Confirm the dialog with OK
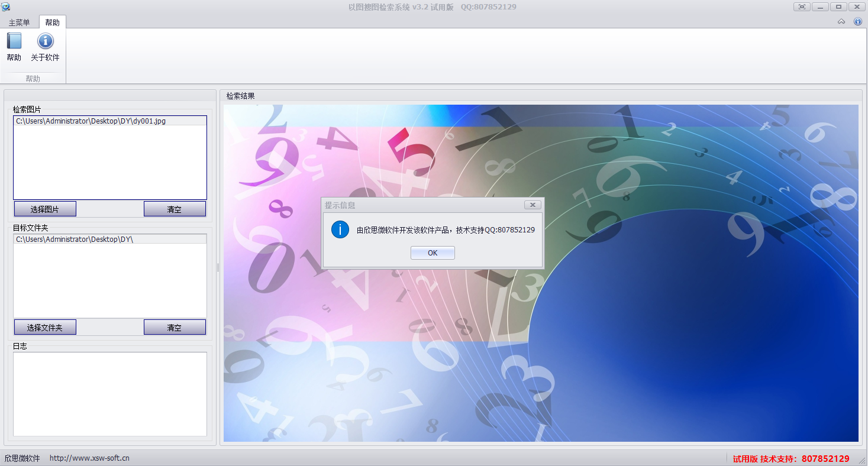 [433, 253]
